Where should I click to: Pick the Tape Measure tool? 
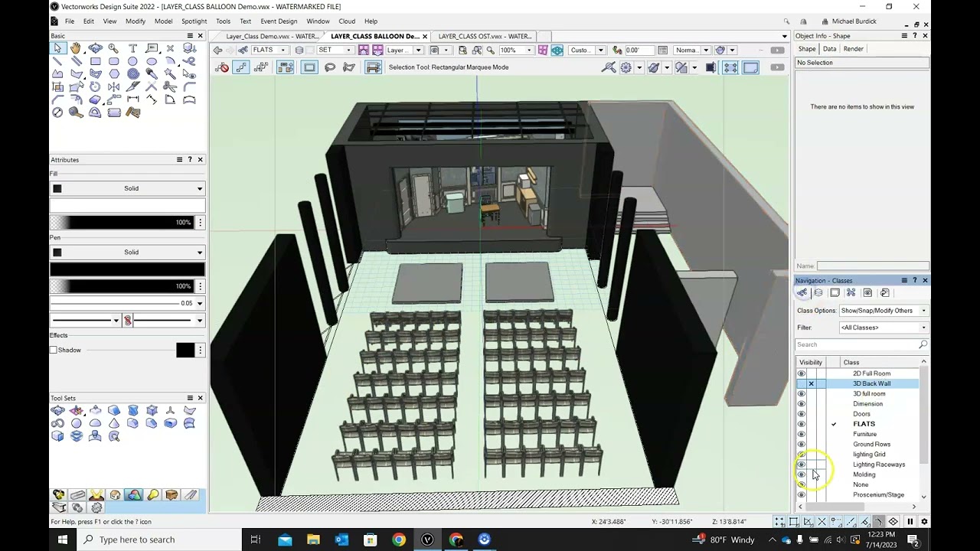(x=76, y=112)
